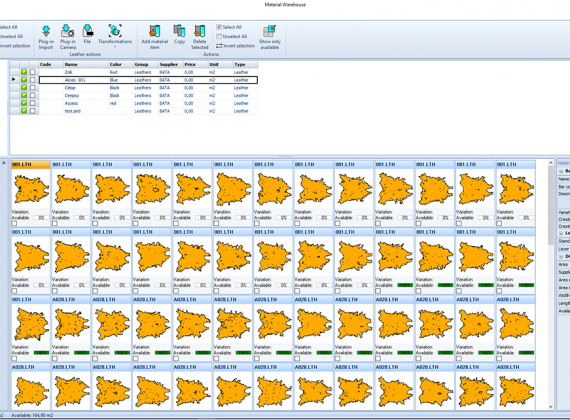Sort by the Type column header
The width and height of the screenshot is (570, 420).
point(245,64)
